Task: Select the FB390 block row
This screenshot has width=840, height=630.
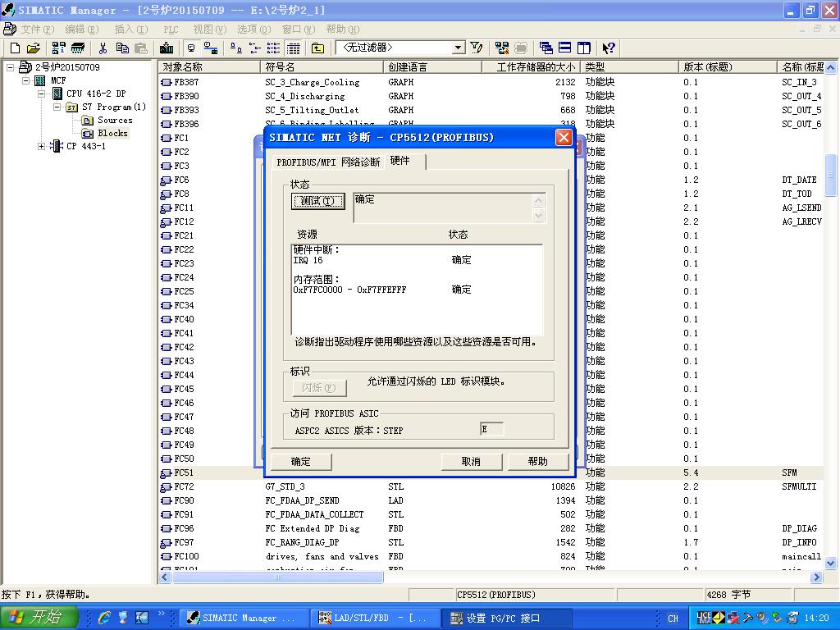Action: 491,97
